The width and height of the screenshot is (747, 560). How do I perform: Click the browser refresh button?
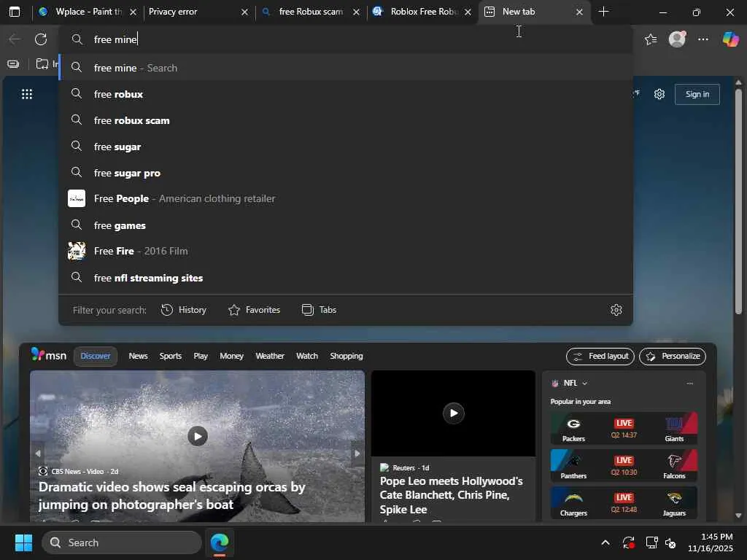click(x=41, y=39)
